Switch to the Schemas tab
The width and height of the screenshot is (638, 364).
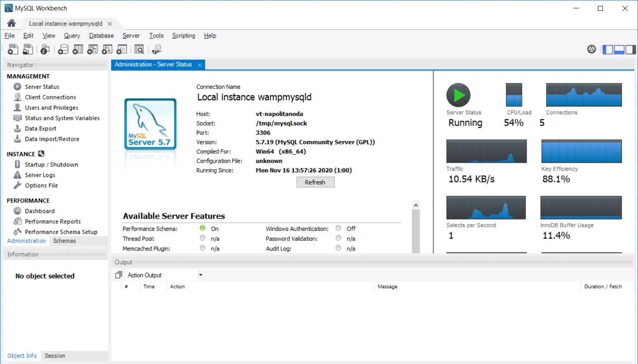[64, 241]
